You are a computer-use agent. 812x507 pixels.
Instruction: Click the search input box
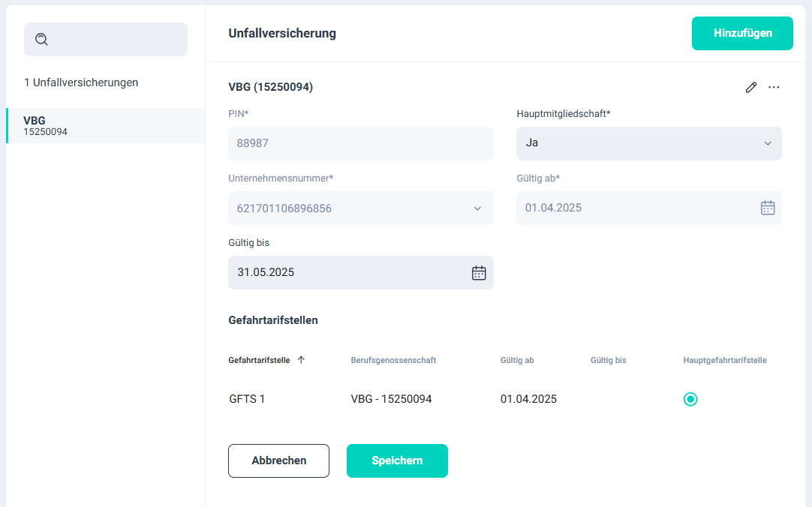pyautogui.click(x=116, y=40)
